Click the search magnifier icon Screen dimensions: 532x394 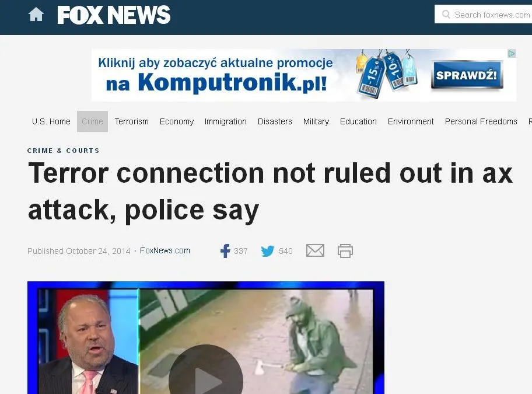tap(446, 14)
